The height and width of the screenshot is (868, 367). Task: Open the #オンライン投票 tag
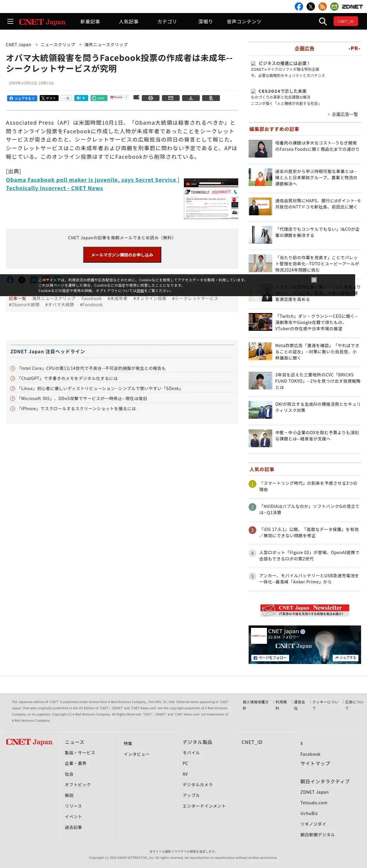149,299
